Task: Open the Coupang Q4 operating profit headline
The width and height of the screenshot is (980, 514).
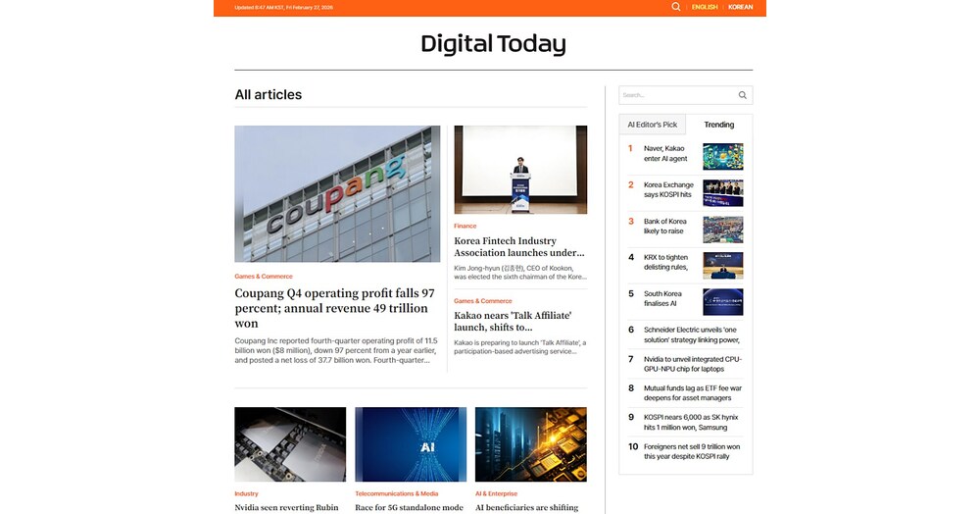Action: click(335, 308)
